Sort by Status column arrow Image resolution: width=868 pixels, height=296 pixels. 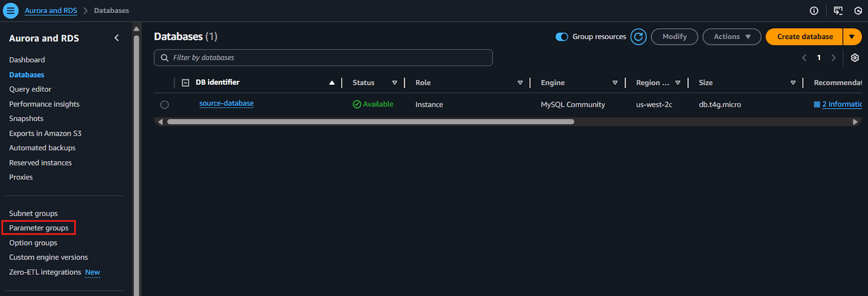(x=394, y=83)
